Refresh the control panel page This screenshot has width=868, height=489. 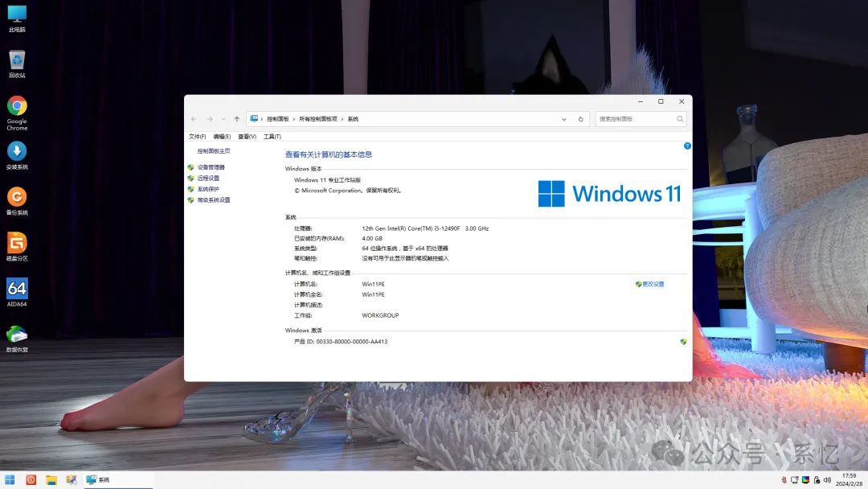[x=581, y=119]
